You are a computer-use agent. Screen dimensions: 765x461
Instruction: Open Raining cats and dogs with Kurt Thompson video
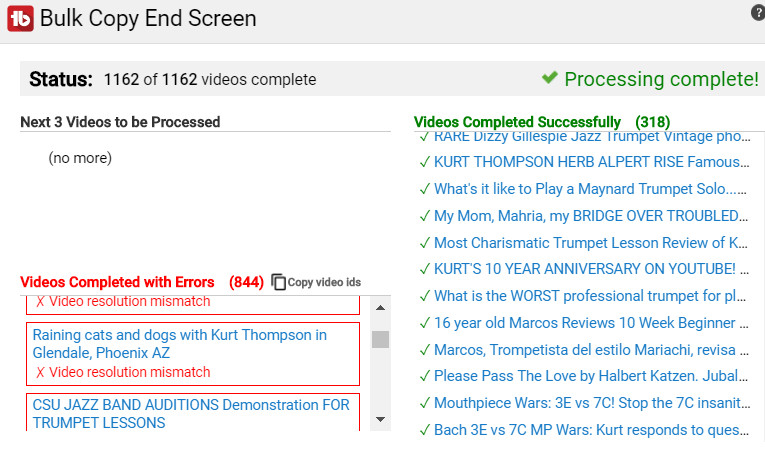[x=180, y=344]
